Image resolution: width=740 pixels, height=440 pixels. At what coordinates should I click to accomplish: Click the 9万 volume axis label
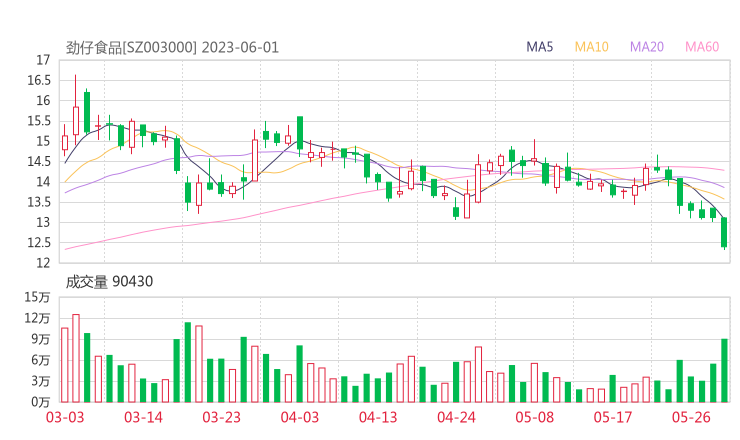click(x=41, y=339)
